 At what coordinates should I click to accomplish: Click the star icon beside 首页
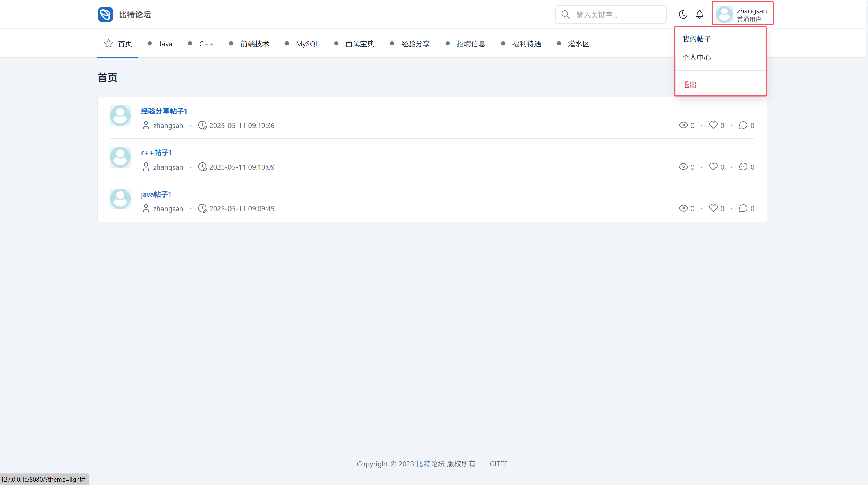[109, 43]
